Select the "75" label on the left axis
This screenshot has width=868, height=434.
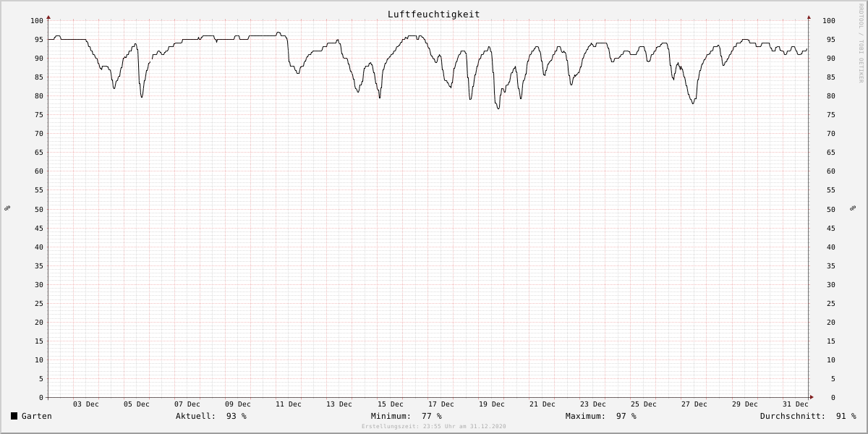click(39, 115)
